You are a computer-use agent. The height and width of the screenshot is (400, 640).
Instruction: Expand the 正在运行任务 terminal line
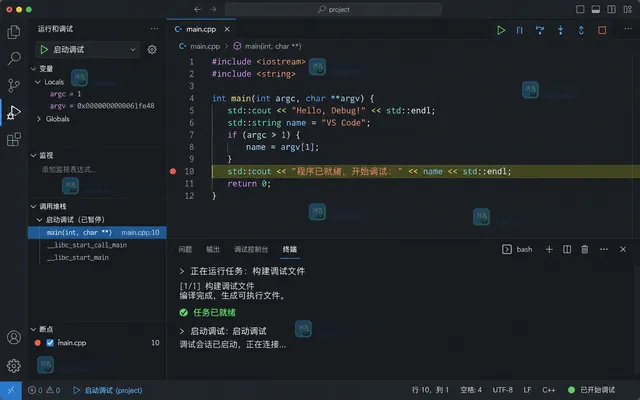182,271
